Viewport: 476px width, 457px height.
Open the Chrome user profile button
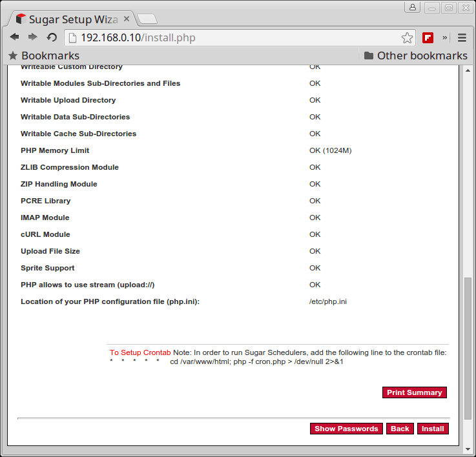point(413,7)
